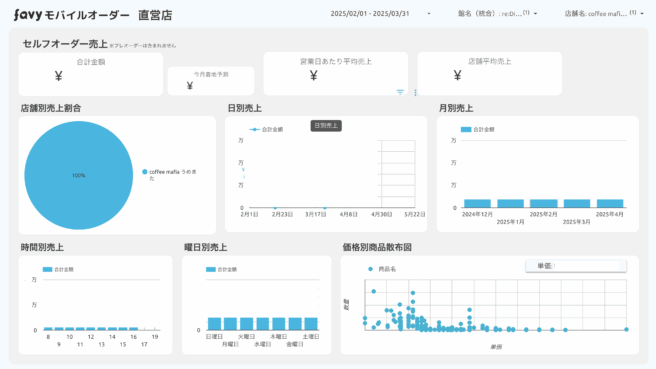Select the 水曜日 bar in 曜日別売上

coord(263,324)
